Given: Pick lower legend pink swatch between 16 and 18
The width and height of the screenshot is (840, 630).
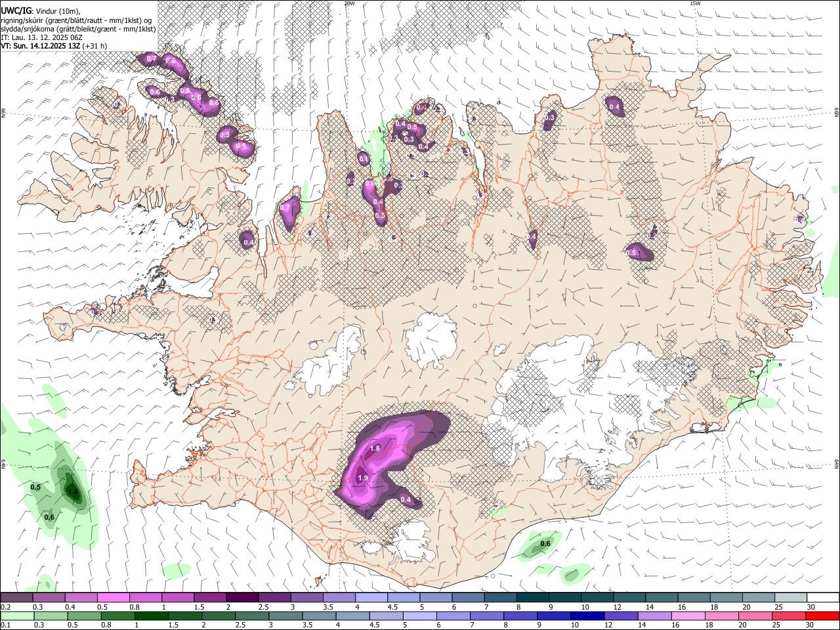Looking at the screenshot, I should tap(687, 616).
